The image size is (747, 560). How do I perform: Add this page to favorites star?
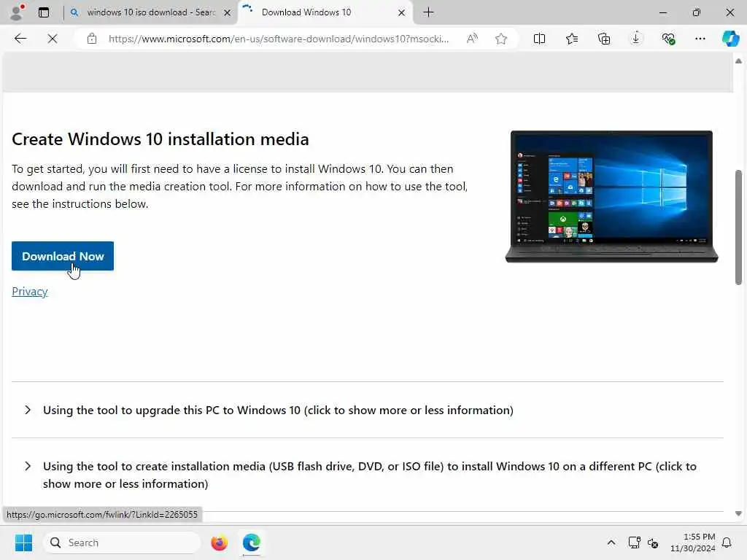coord(500,39)
